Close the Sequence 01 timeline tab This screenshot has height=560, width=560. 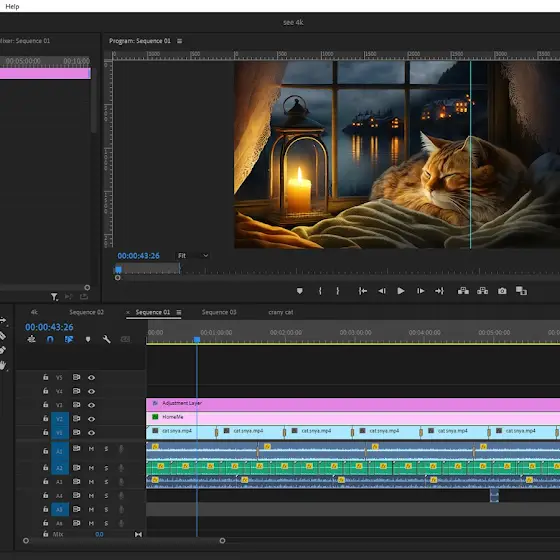coord(128,312)
